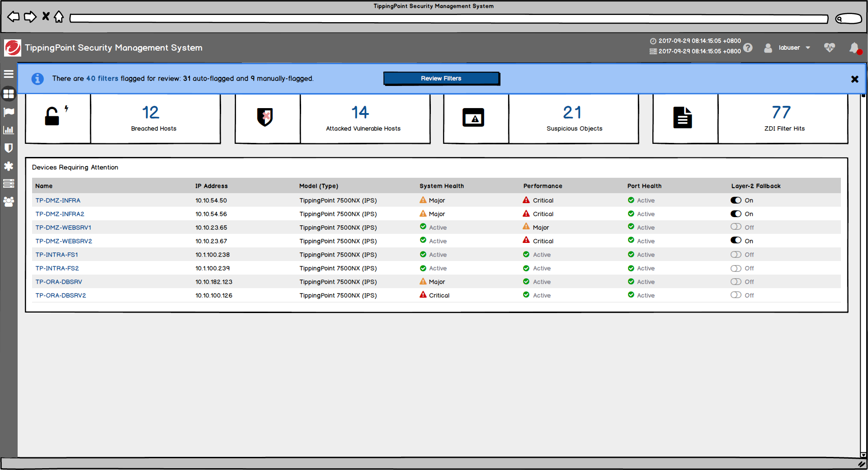This screenshot has width=868, height=470.
Task: Open the asterisk sidebar icon
Action: [9, 166]
